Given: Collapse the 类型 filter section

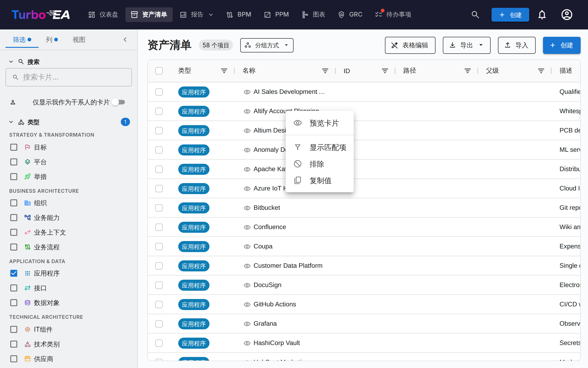Looking at the screenshot, I should tap(11, 122).
